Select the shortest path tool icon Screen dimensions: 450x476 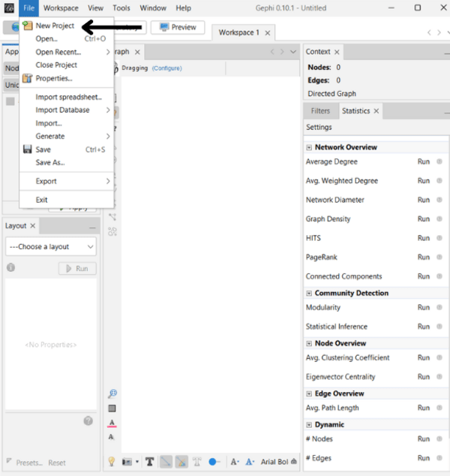tap(112, 217)
